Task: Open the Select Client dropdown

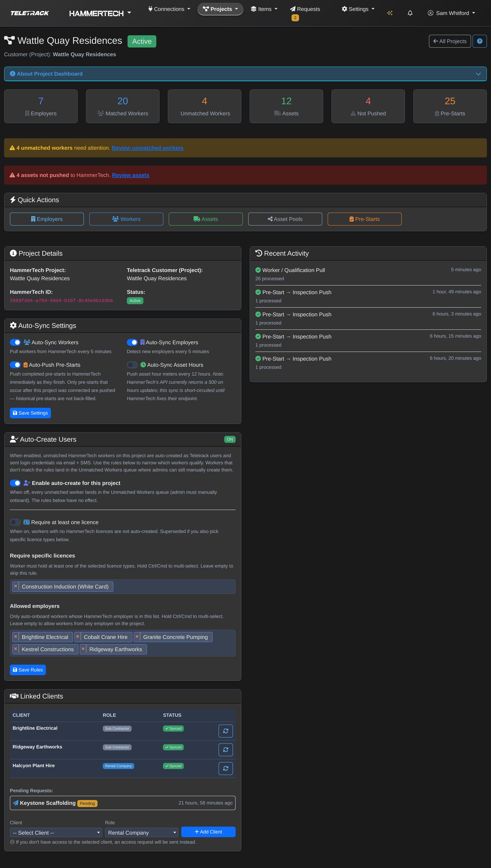Action: [56, 833]
